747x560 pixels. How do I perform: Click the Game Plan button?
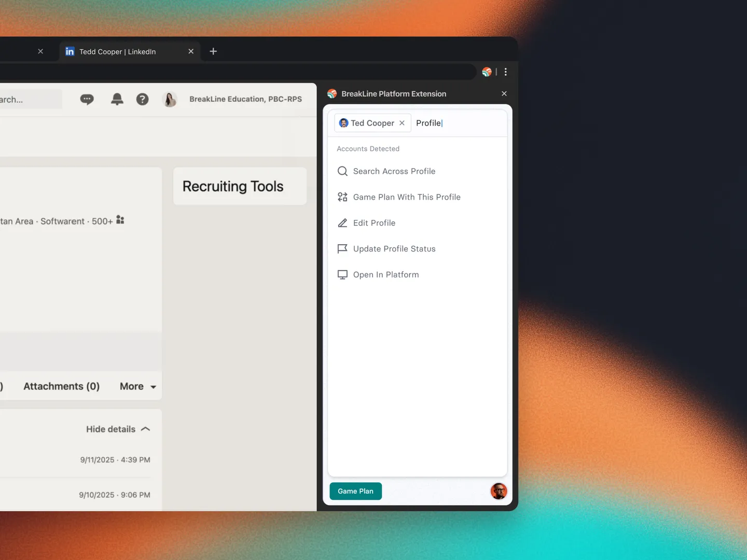pyautogui.click(x=355, y=491)
